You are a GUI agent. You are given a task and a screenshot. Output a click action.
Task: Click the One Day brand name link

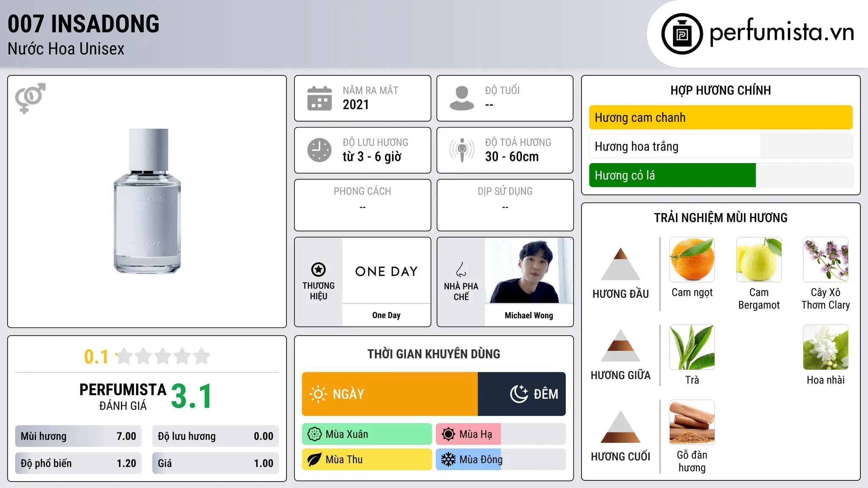coord(386,315)
